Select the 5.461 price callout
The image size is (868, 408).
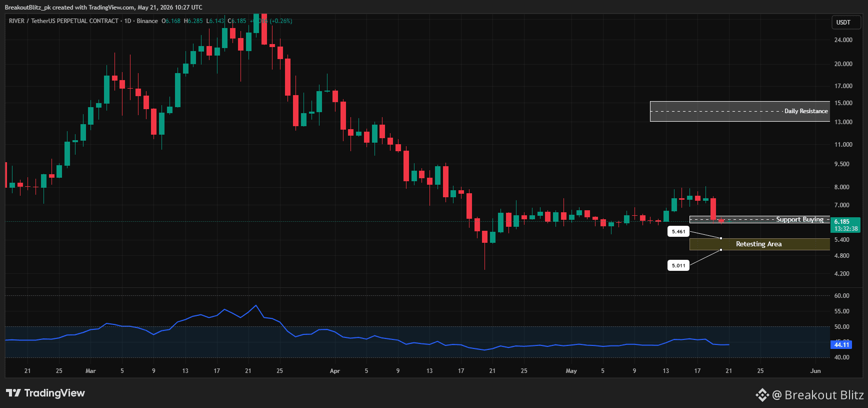click(678, 232)
